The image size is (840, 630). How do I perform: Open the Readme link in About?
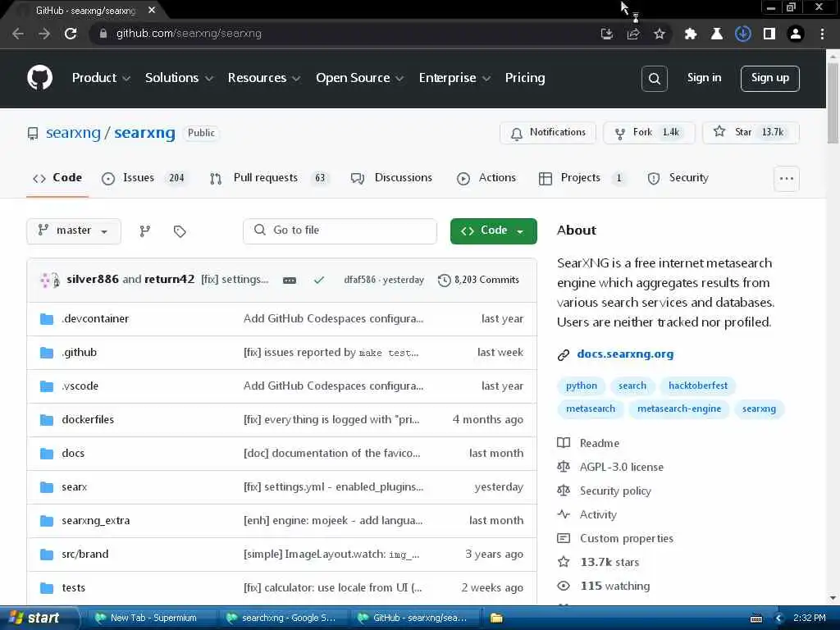(x=600, y=444)
